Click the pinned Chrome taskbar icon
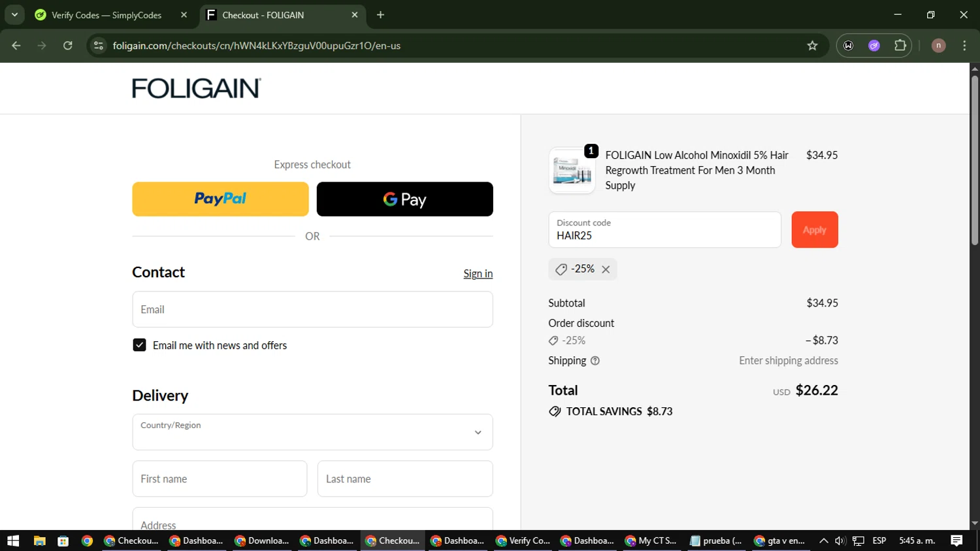980x551 pixels. (x=87, y=541)
